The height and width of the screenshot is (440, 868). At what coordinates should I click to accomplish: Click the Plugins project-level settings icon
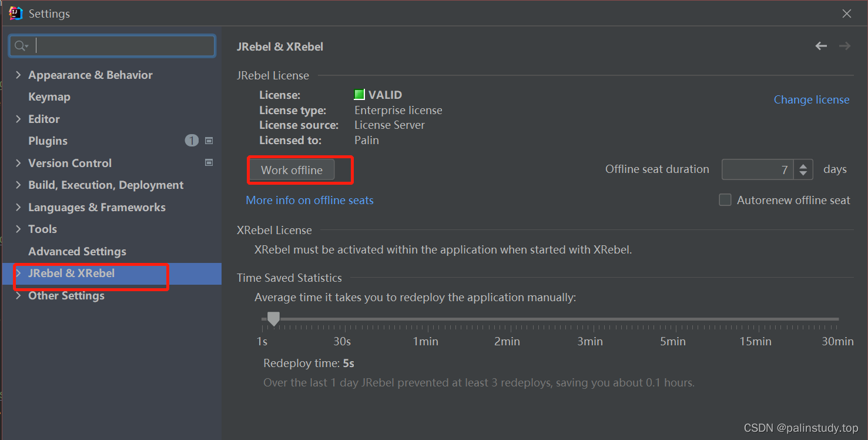tap(209, 141)
